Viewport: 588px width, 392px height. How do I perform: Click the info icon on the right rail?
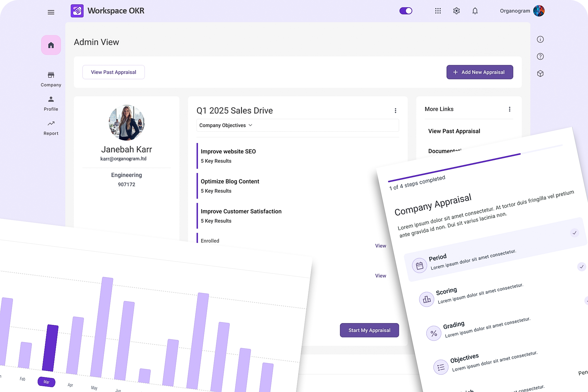[540, 39]
